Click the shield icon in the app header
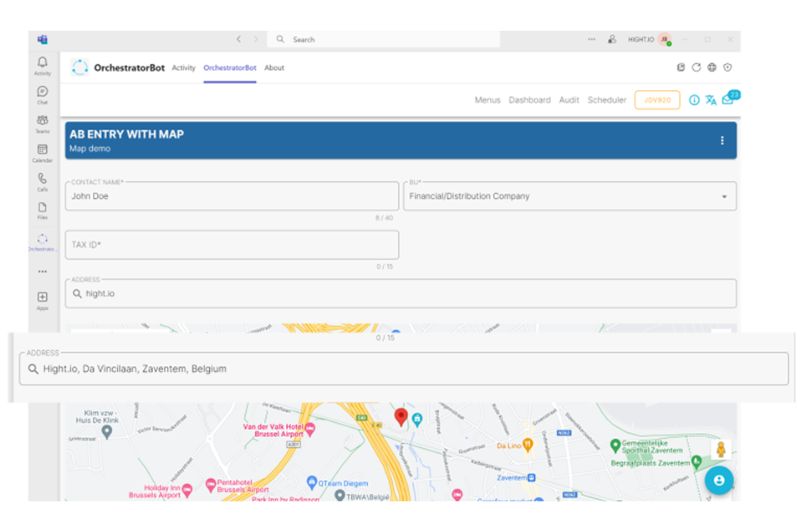Screen dimensions: 803x532 728,67
